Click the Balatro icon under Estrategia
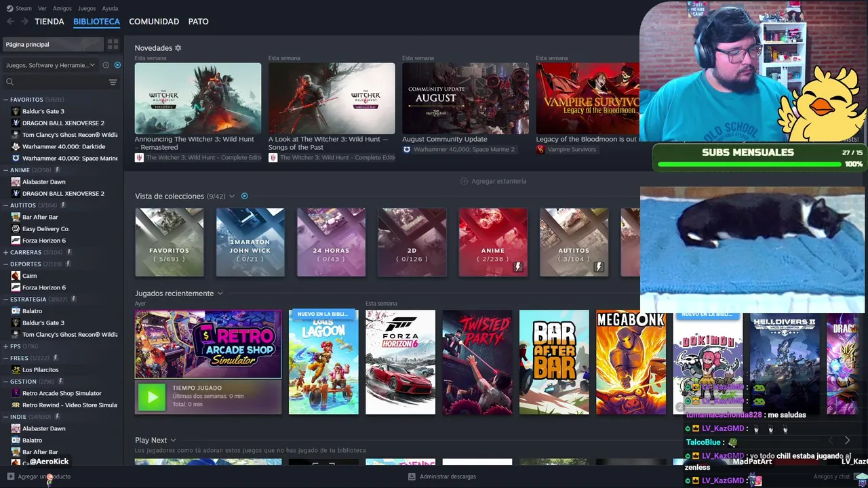 point(16,311)
